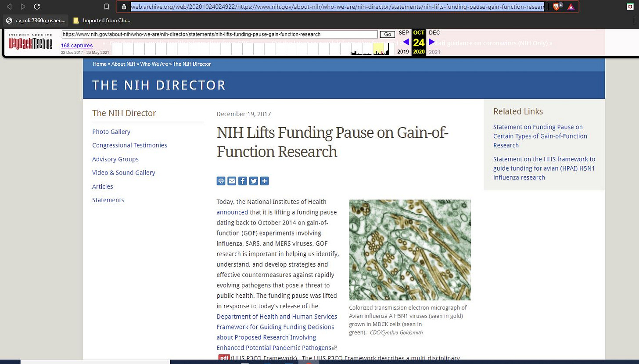Go to next capture with right arrow

(x=432, y=42)
